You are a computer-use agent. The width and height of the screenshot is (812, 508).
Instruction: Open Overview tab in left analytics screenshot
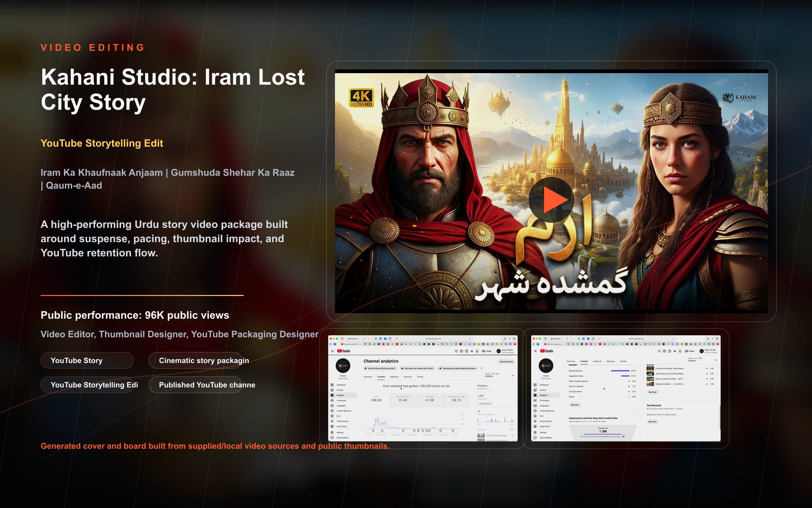pos(368,377)
